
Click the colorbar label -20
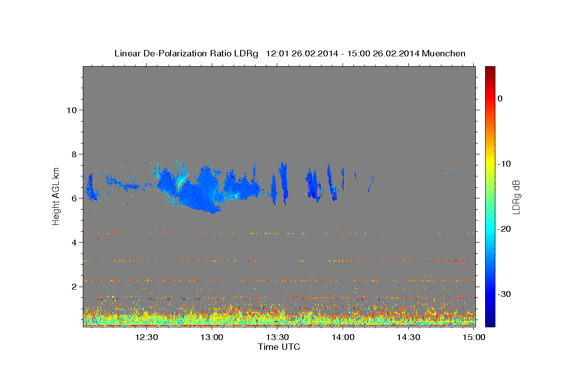point(505,229)
